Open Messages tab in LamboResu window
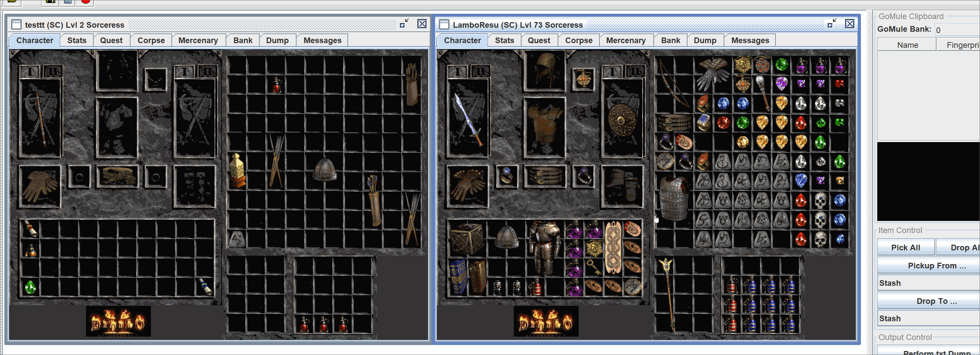 click(750, 40)
